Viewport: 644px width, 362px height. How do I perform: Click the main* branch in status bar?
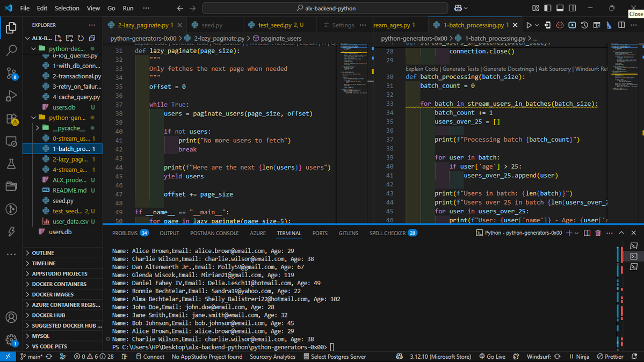(x=31, y=357)
